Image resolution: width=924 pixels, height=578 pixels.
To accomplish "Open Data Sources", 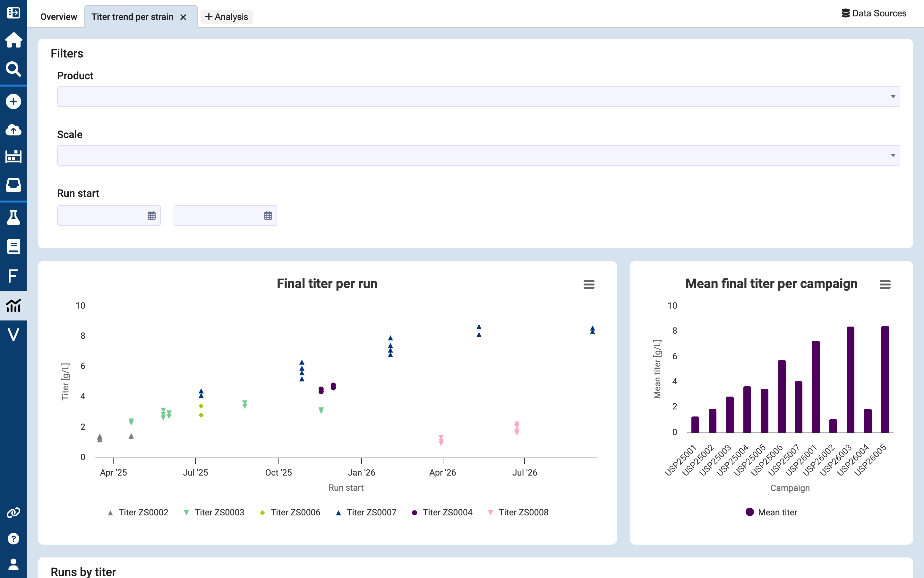I will tap(874, 13).
